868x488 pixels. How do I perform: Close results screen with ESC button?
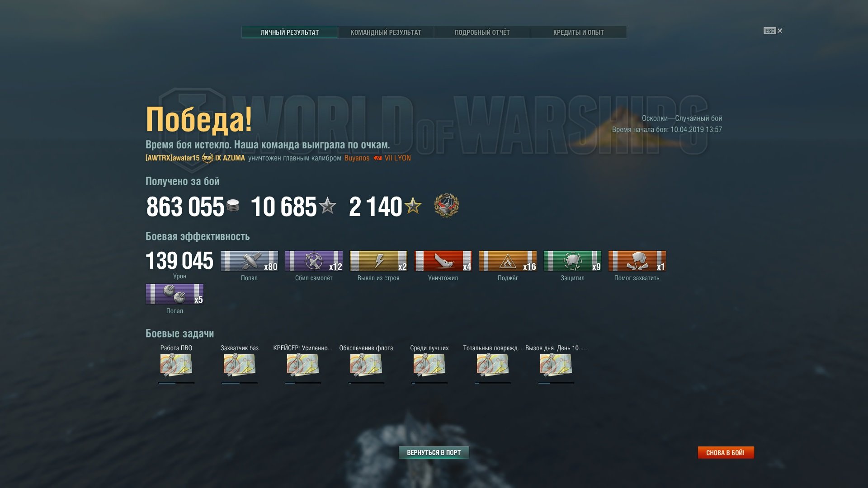[x=773, y=31]
